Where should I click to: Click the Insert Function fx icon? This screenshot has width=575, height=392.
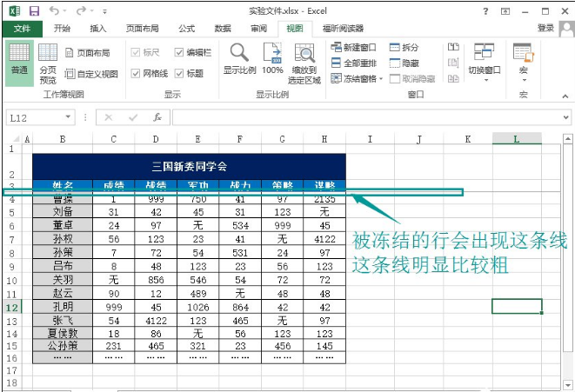(x=157, y=117)
